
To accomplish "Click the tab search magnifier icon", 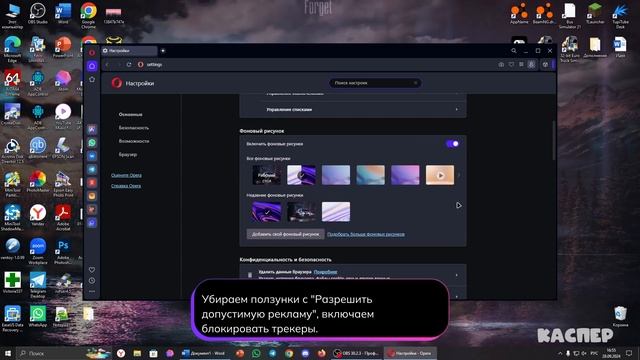I will pos(513,51).
